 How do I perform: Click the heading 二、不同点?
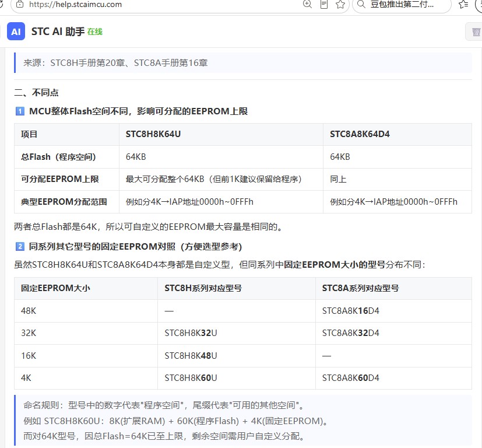pyautogui.click(x=36, y=92)
